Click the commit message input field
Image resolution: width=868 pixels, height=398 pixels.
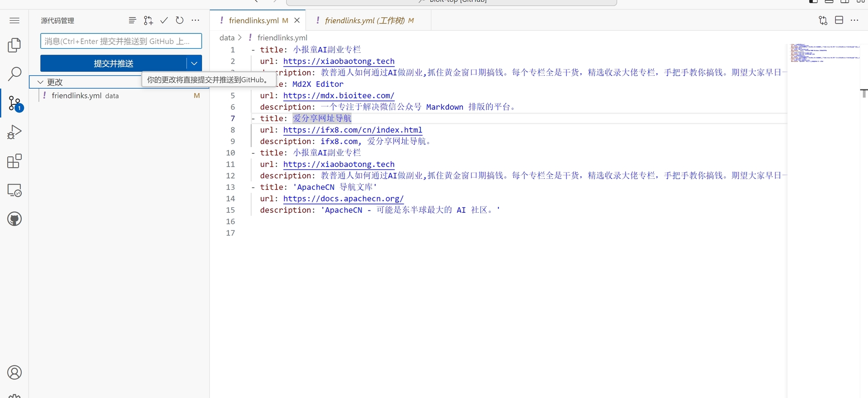point(121,41)
